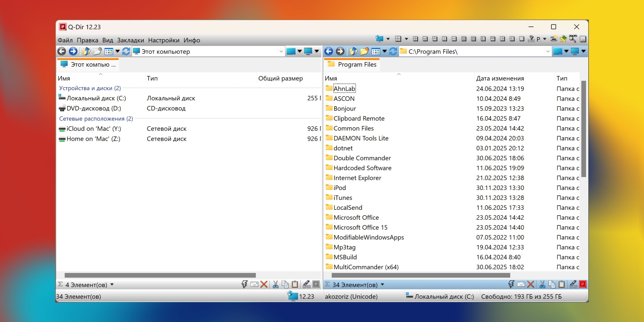Go back in the right pane navigation
This screenshot has width=644, height=322.
(329, 51)
